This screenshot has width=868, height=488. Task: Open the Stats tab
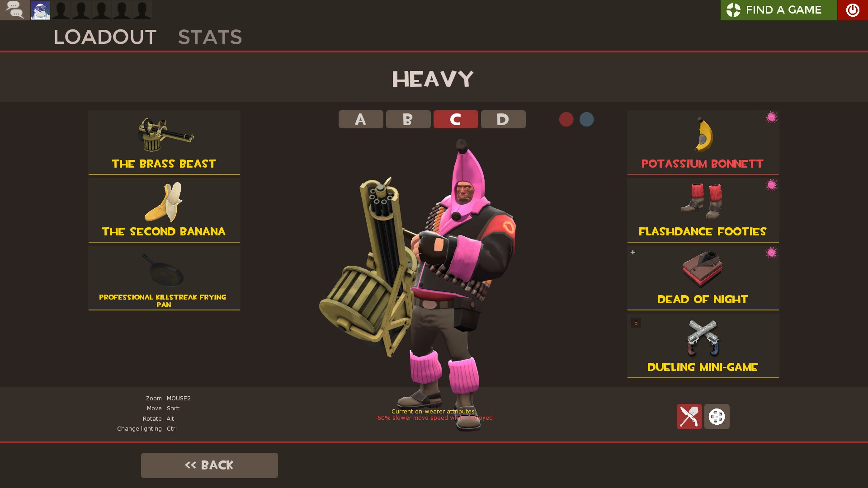point(210,37)
